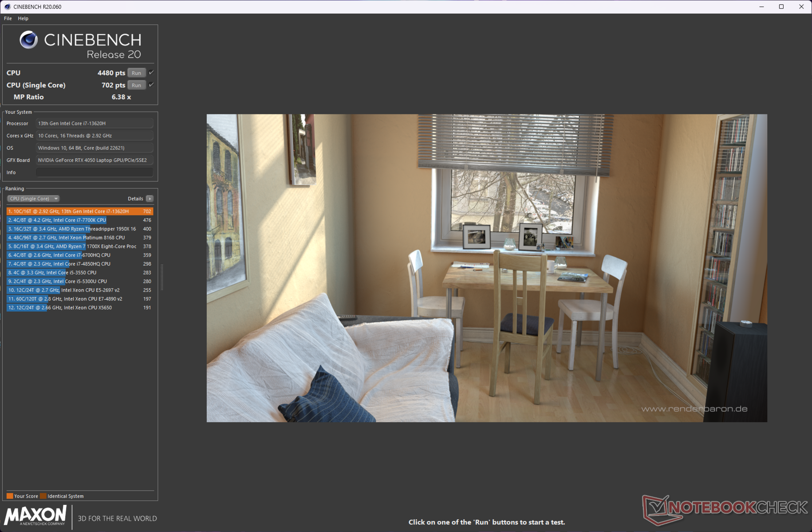Click the Notebookcheck watermark logo
Image resolution: width=812 pixels, height=532 pixels.
(725, 509)
